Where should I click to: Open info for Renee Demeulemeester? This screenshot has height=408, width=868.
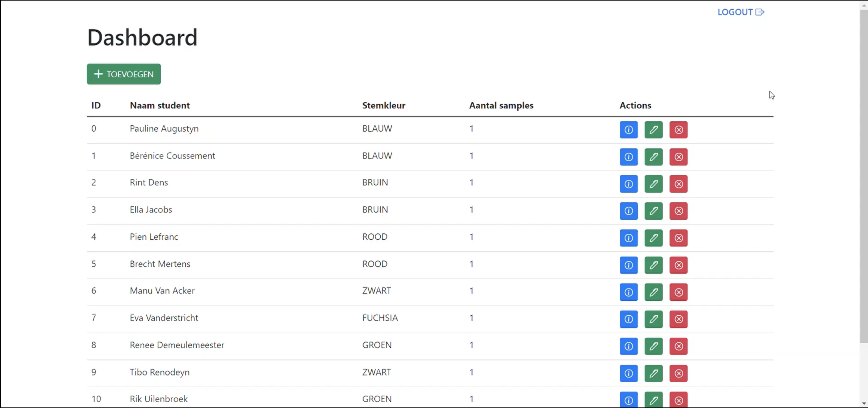[628, 346]
